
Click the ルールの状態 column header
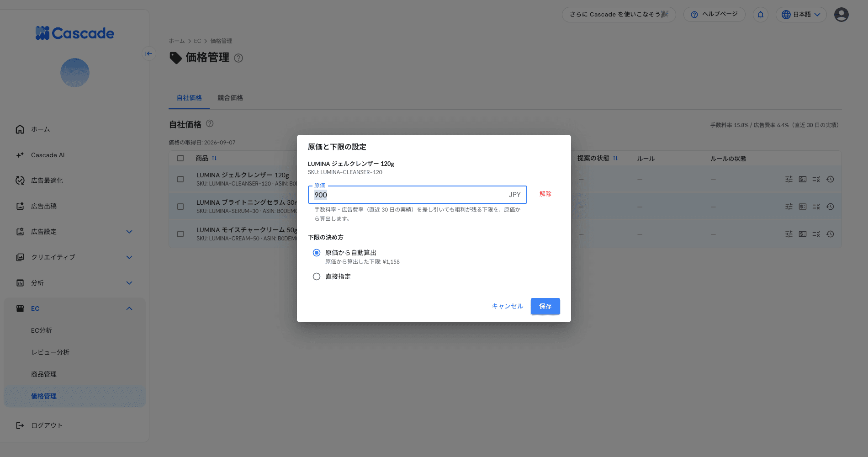[728, 159]
